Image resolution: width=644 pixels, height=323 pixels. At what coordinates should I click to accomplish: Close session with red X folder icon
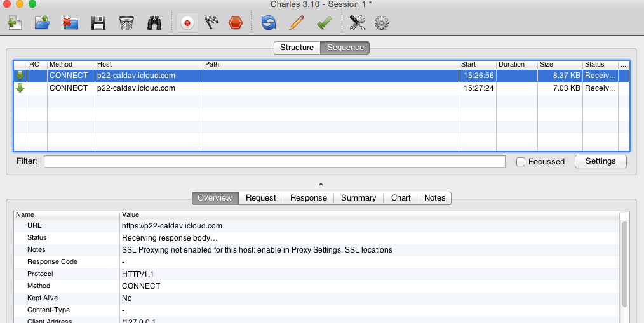click(x=70, y=23)
